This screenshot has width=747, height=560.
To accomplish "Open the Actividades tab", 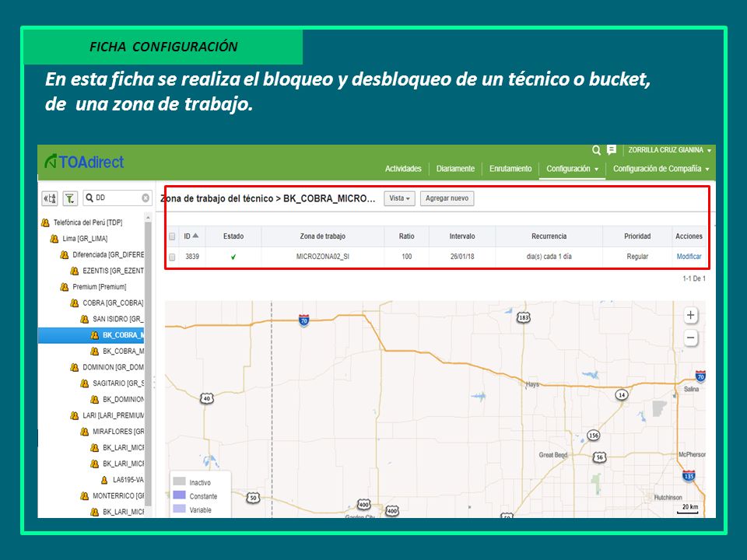I will 403,169.
